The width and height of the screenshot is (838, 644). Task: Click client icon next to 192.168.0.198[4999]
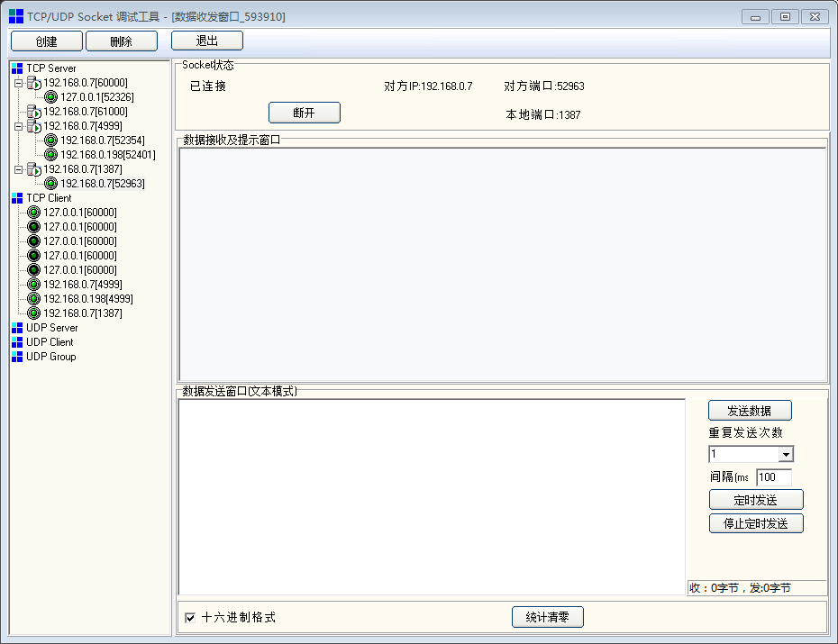pyautogui.click(x=34, y=299)
